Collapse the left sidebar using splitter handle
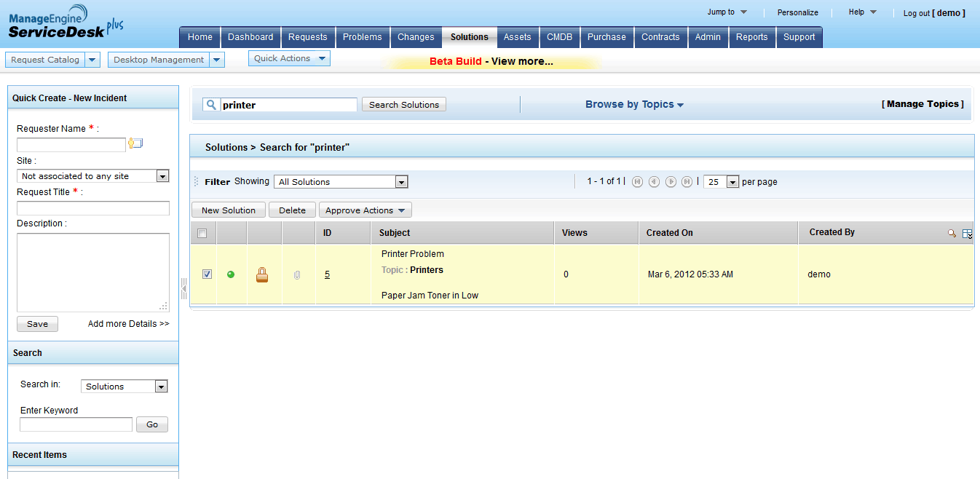This screenshot has width=980, height=479. (x=183, y=288)
